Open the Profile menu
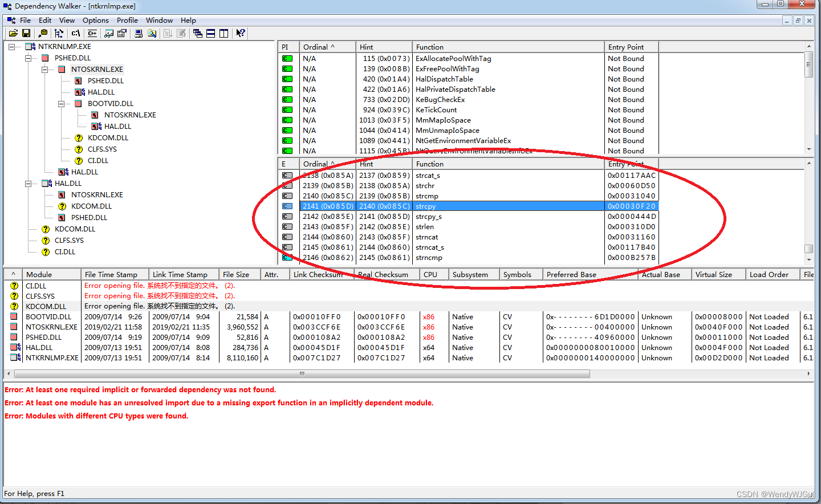Viewport: 821px width, 504px height. coord(127,20)
